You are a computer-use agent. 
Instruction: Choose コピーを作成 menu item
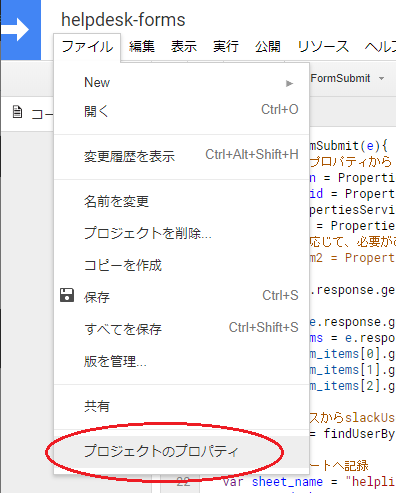[181, 265]
